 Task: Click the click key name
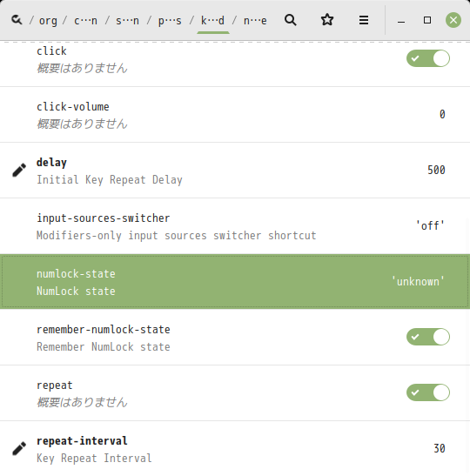click(51, 50)
